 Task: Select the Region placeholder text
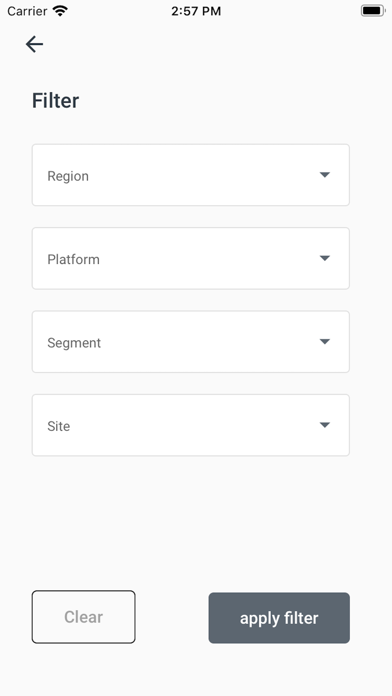point(68,176)
